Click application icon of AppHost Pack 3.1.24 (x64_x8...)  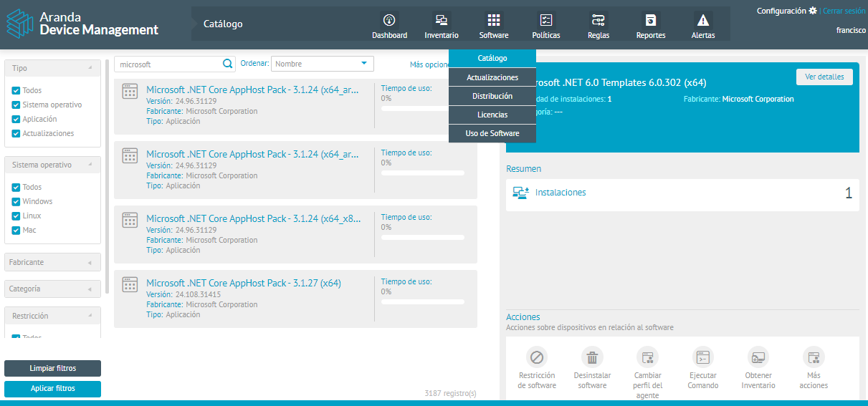coord(130,220)
